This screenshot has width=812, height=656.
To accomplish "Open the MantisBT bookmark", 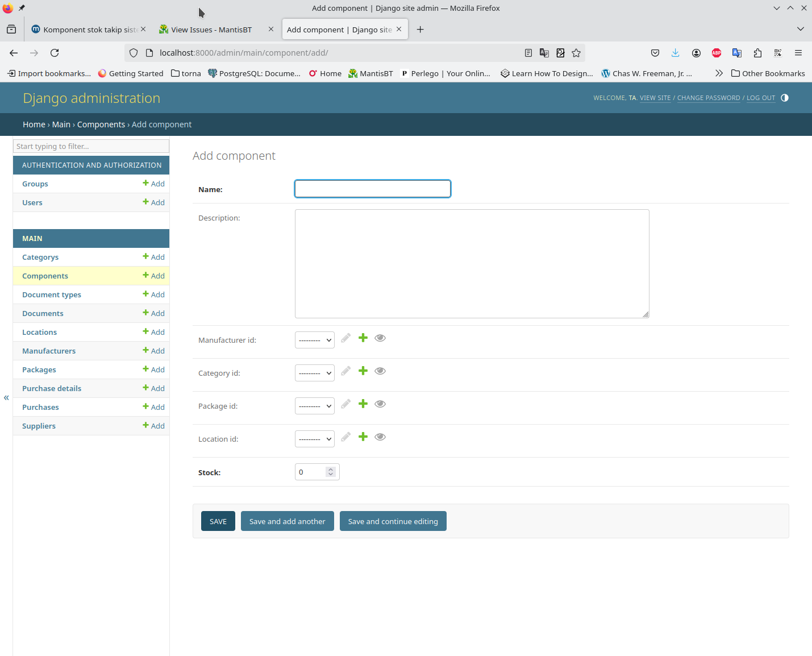I will tap(370, 73).
